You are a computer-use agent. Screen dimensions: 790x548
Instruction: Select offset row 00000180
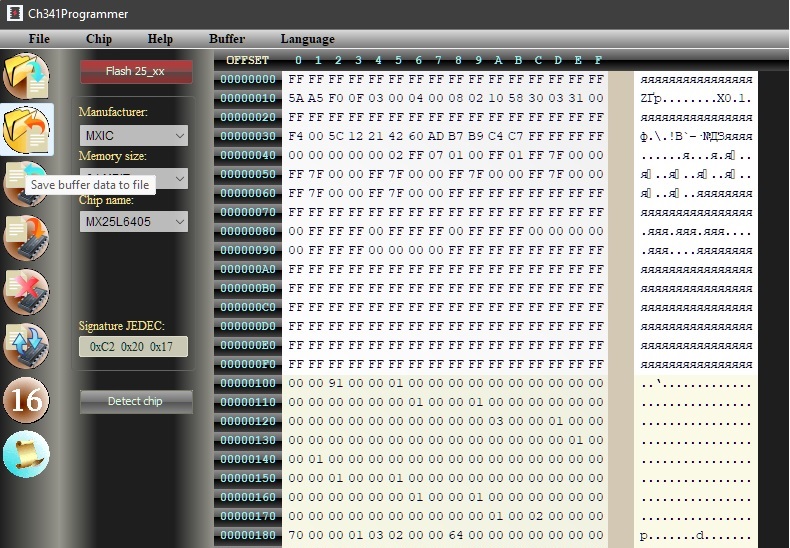click(x=248, y=535)
